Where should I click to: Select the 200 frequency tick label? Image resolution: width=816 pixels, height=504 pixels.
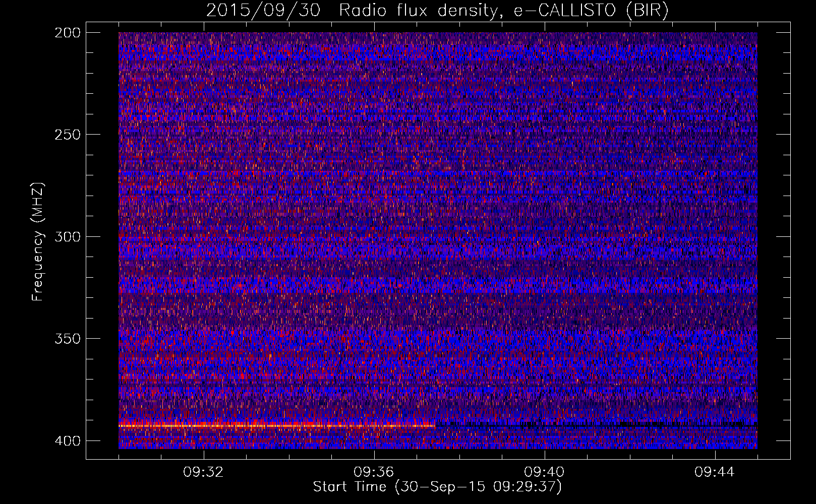[x=67, y=33]
